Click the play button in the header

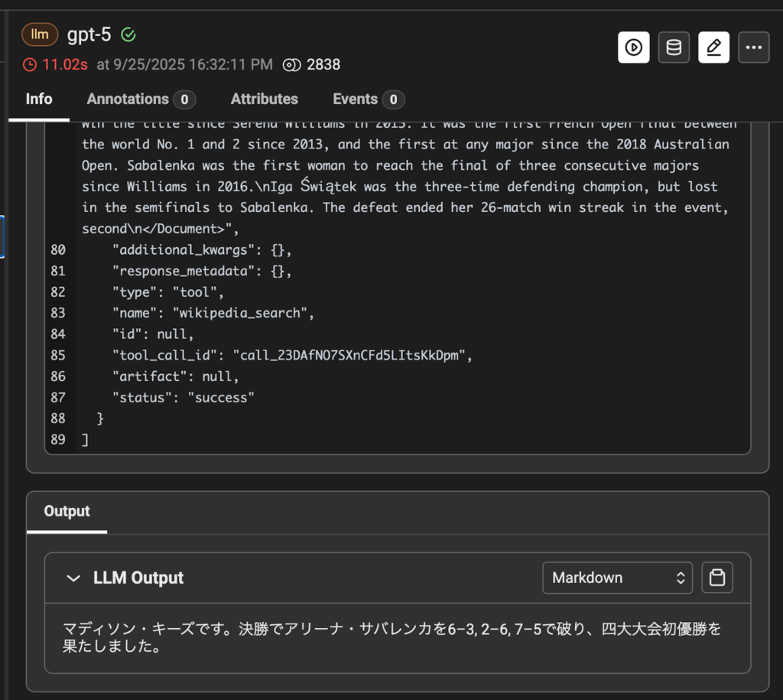pos(633,47)
